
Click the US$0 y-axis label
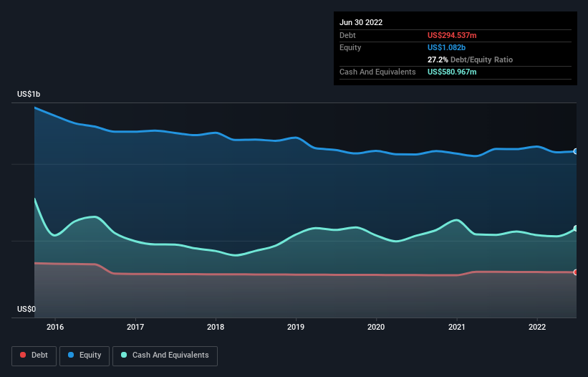tap(26, 309)
